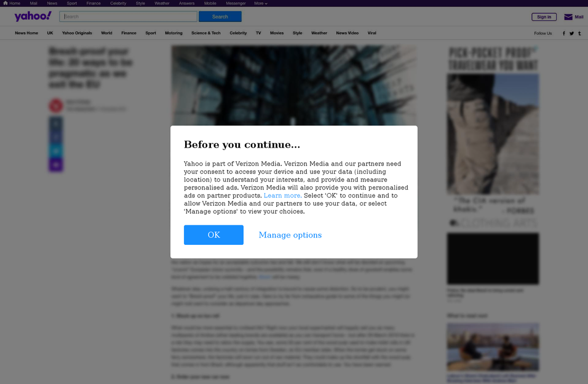Viewport: 588px width, 384px height.
Task: Click the pick-pocket proof ad image
Action: (x=493, y=134)
